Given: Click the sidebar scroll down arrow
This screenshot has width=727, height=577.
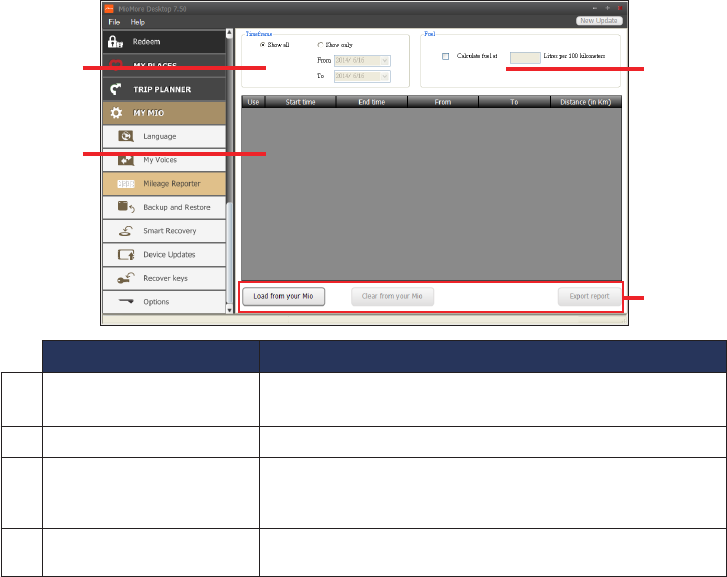Looking at the screenshot, I should click(x=229, y=309).
